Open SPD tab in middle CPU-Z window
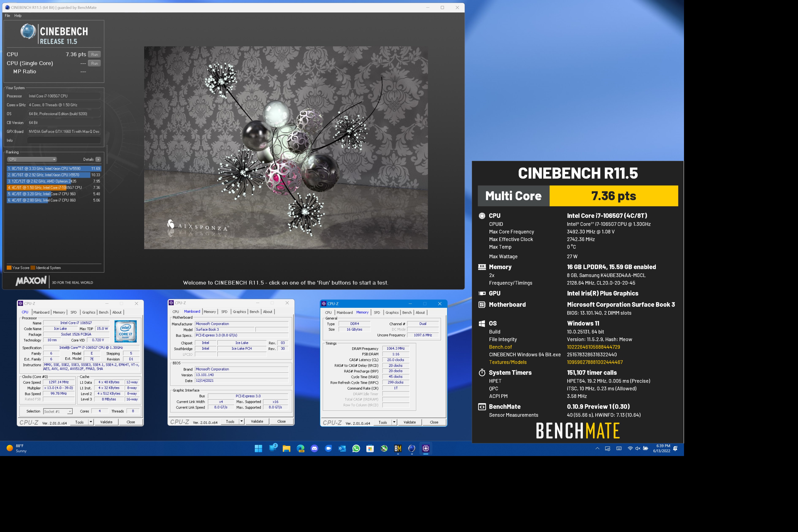 [224, 311]
